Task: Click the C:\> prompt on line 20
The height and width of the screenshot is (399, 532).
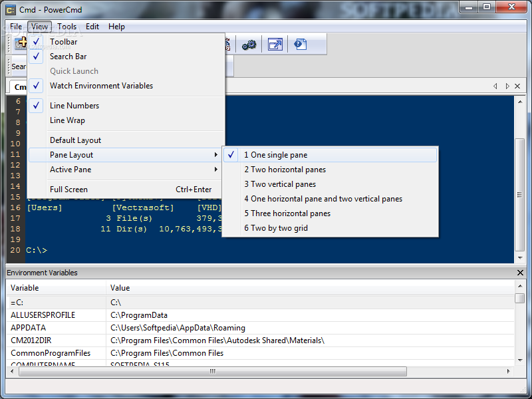Action: click(x=37, y=250)
